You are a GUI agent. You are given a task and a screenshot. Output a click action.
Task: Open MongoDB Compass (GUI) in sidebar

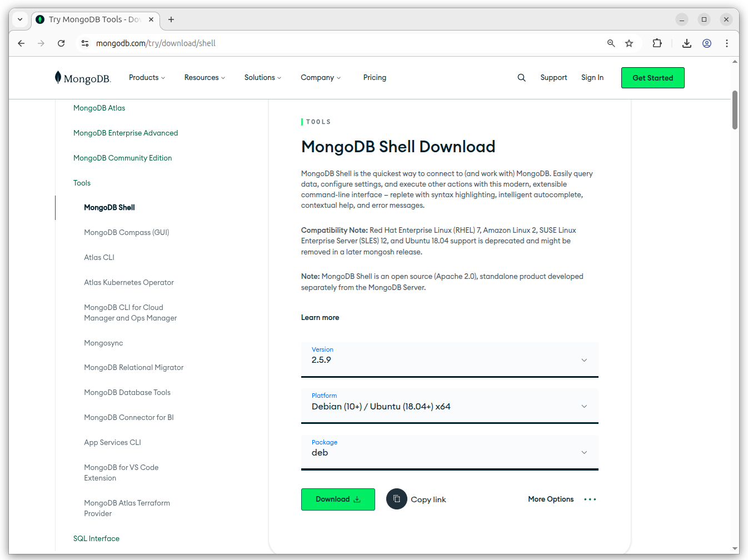click(x=126, y=232)
